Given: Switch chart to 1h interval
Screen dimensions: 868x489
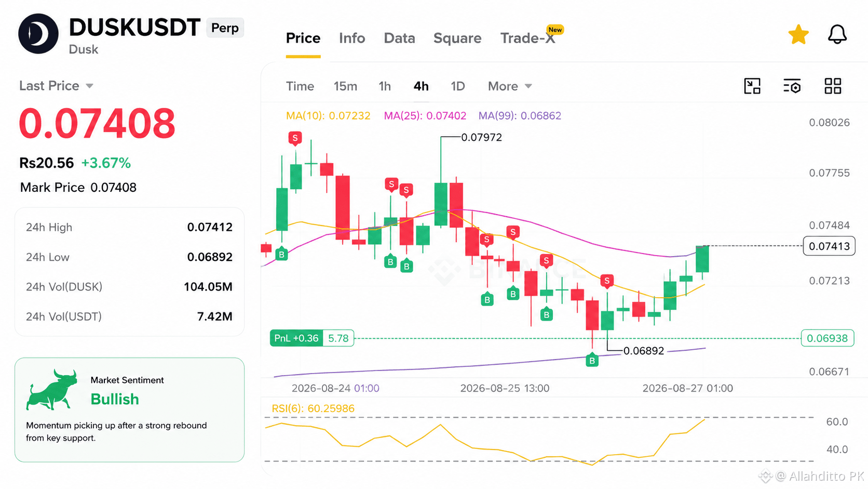Looking at the screenshot, I should tap(385, 86).
